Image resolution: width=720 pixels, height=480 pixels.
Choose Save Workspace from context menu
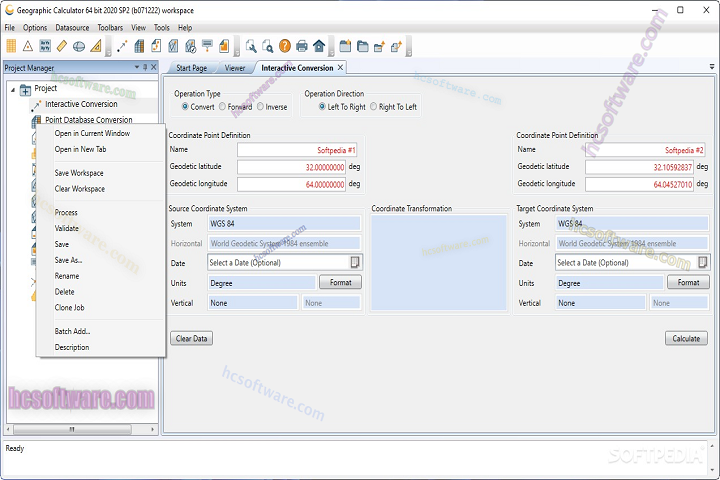pos(79,173)
